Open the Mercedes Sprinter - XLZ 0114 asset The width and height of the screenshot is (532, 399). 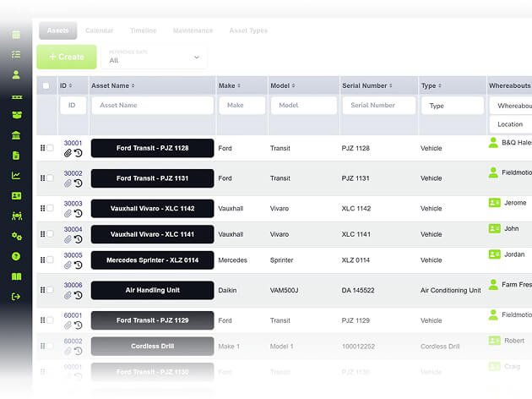152,260
